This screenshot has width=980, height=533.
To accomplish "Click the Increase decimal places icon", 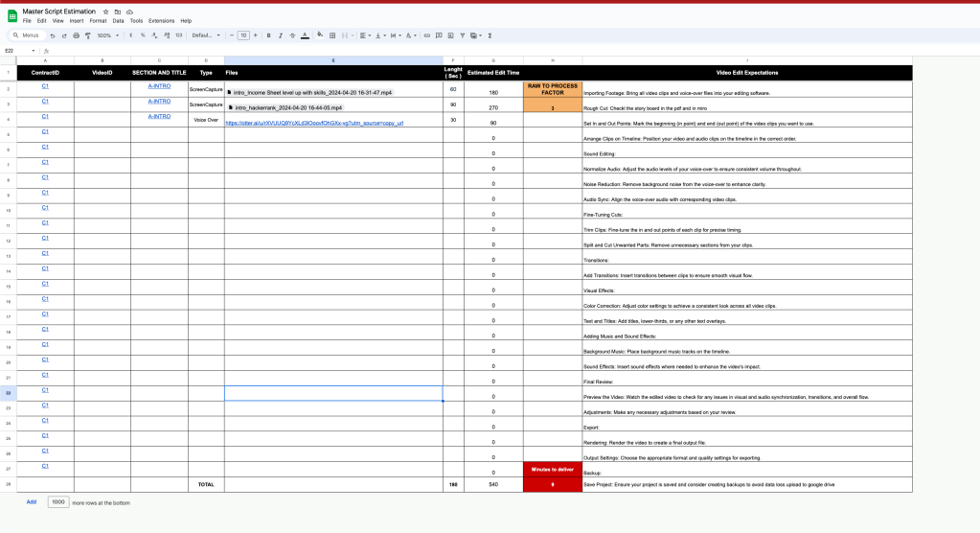I will pyautogui.click(x=167, y=35).
